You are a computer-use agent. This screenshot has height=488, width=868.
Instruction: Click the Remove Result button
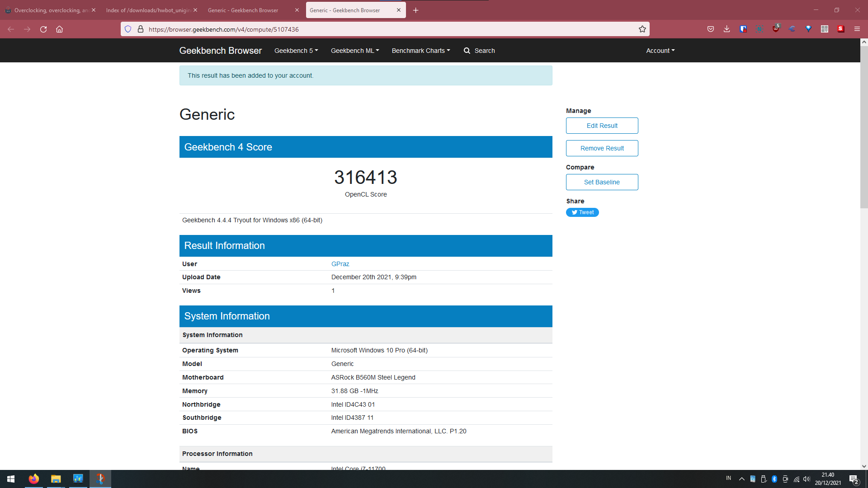click(x=602, y=148)
